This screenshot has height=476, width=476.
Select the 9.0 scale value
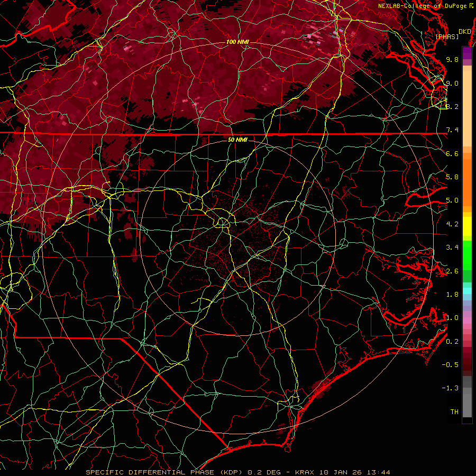pos(452,83)
